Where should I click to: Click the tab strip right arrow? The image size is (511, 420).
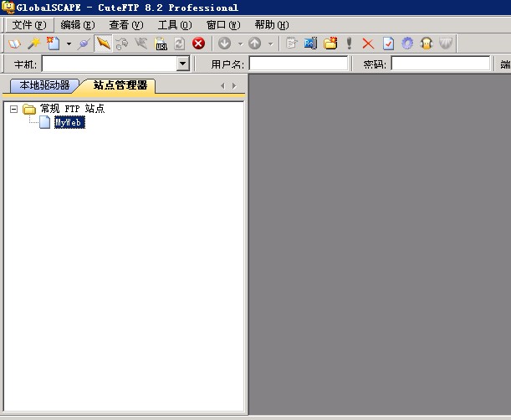(x=234, y=86)
